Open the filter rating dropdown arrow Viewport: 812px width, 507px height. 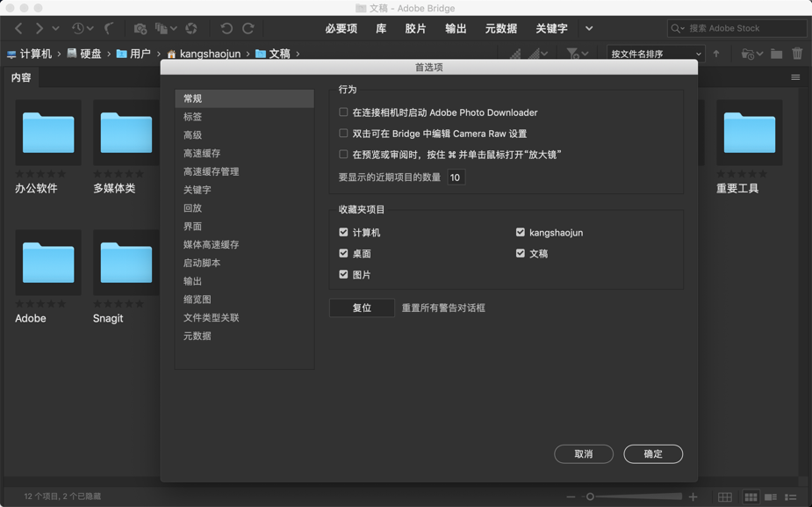585,54
